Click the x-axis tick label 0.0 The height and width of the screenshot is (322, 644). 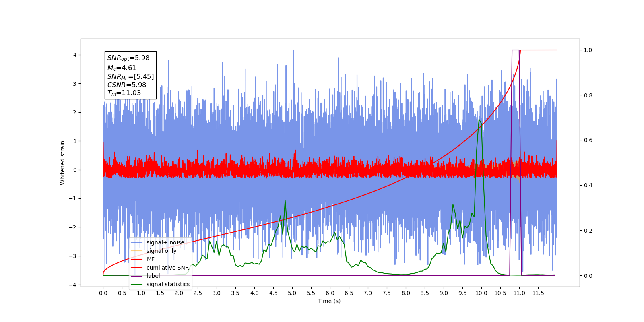coord(103,293)
